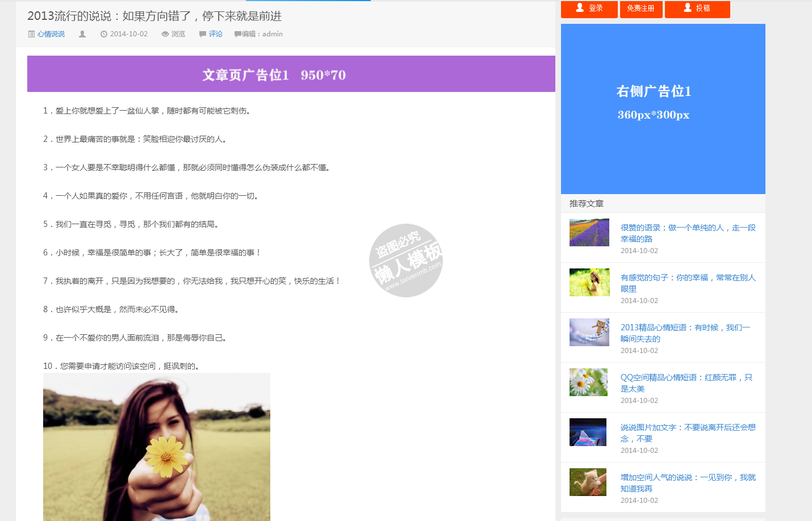Click sentence 10 starting 您需要申请才能访问该空间
Screen dimensions: 812x521
click(122, 366)
